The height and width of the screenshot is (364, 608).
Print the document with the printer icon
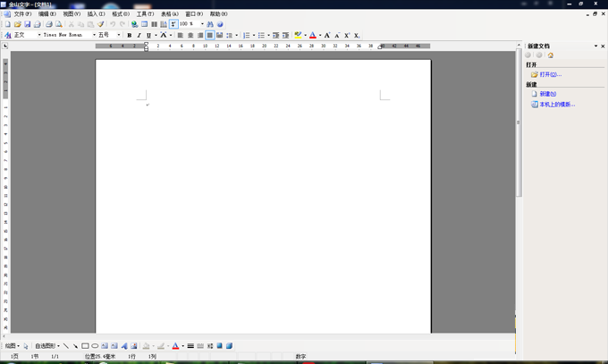pos(49,24)
